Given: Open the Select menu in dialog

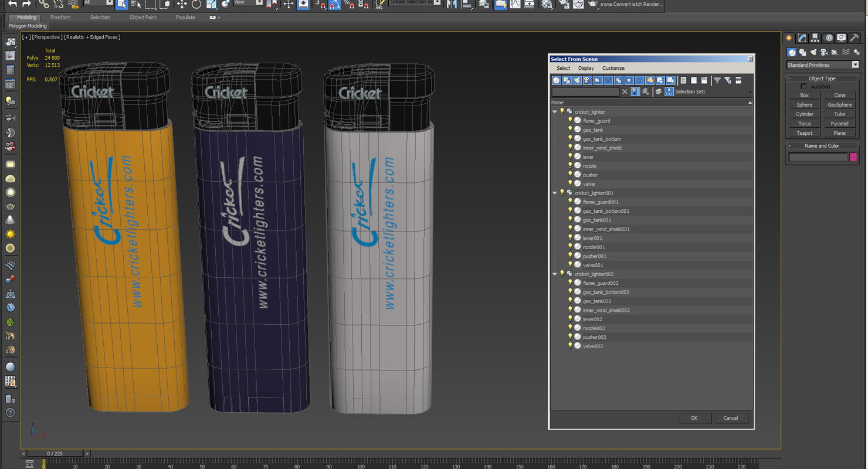Looking at the screenshot, I should click(563, 69).
